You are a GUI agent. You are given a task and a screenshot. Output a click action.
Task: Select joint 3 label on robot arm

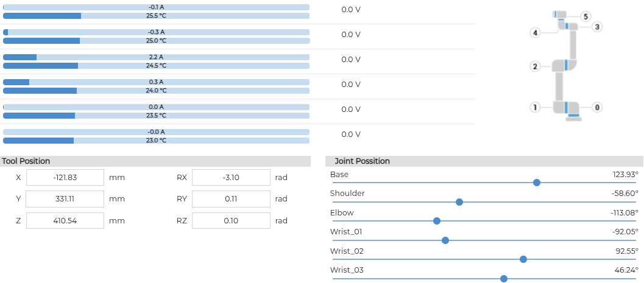pos(597,27)
